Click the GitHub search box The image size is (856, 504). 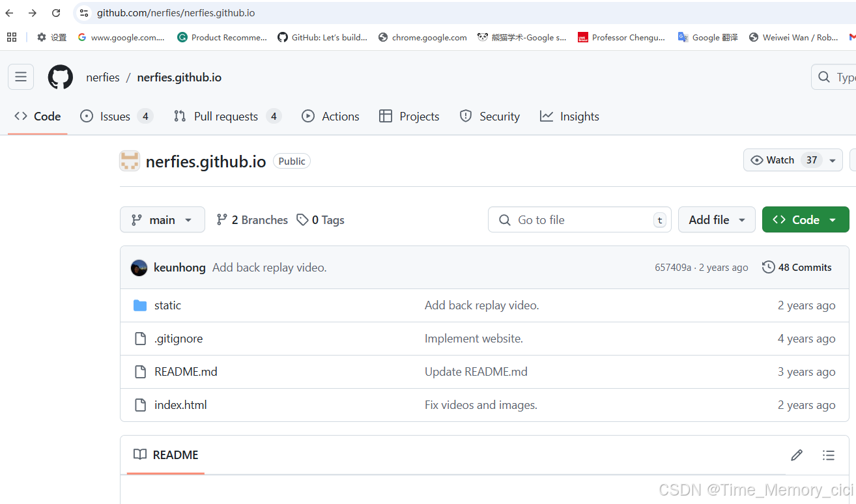(833, 77)
